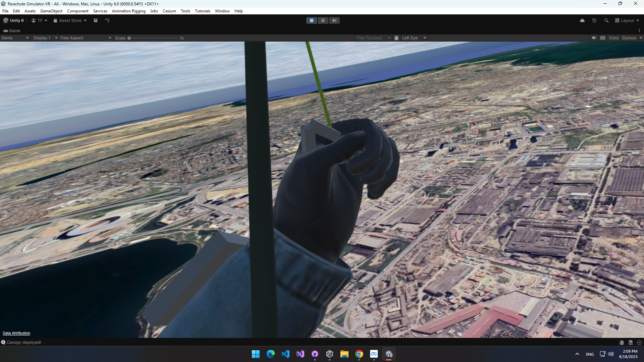644x362 pixels.
Task: Open Undo History icon
Action: 594,20
